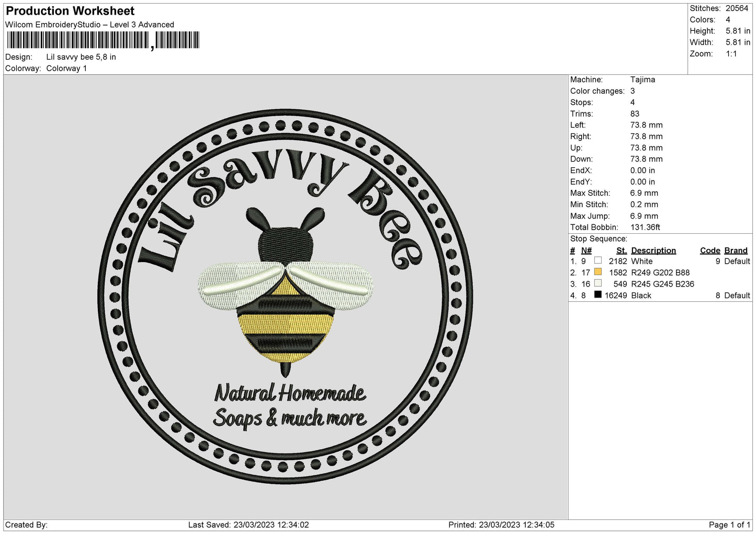Click the 'Brand' column header
The width and height of the screenshot is (756, 534).
pos(737,251)
